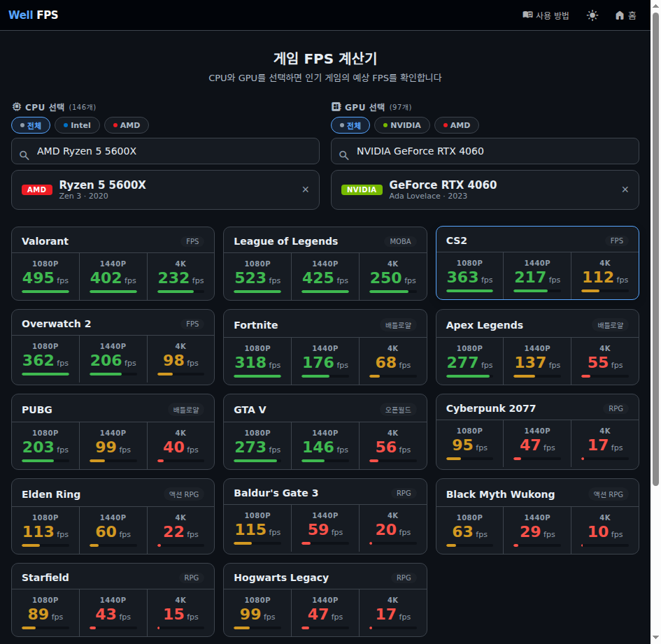Click the CPU search magnifier icon
The height and width of the screenshot is (644, 661).
pyautogui.click(x=24, y=155)
